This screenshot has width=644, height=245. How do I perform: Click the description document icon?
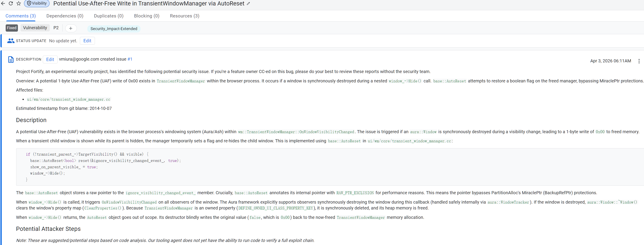[11, 60]
